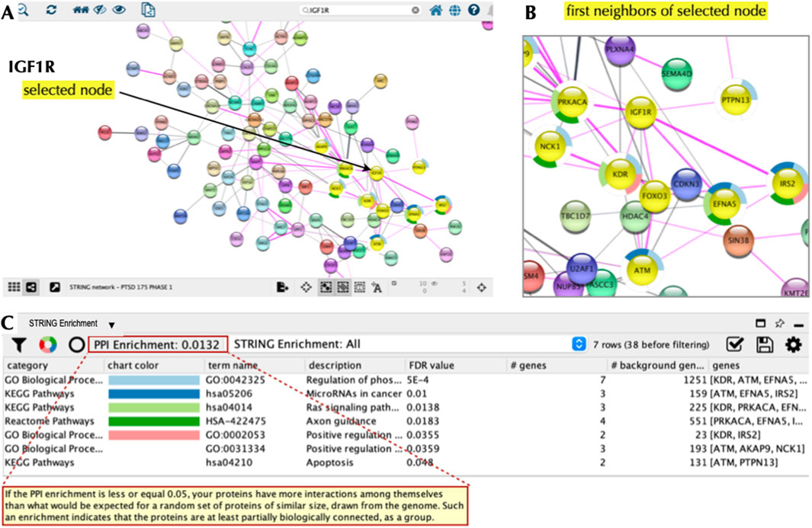
Task: Open the web globe icon in toolbar
Action: click(455, 11)
